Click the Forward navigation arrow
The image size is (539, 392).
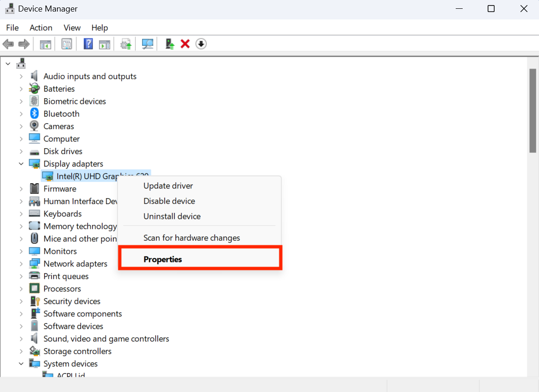coord(24,44)
